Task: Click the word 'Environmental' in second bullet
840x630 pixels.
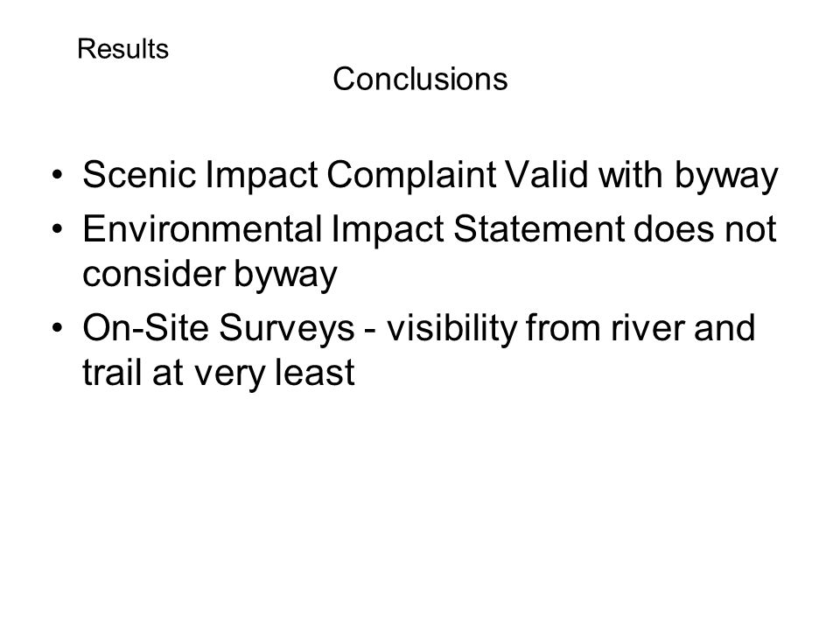Action: [x=202, y=228]
